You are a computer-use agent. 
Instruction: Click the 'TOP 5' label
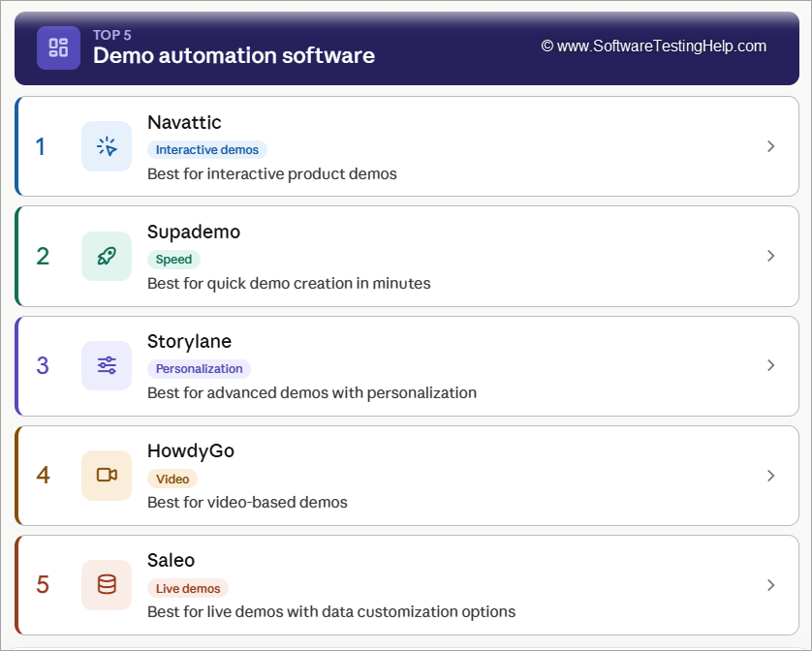point(111,35)
